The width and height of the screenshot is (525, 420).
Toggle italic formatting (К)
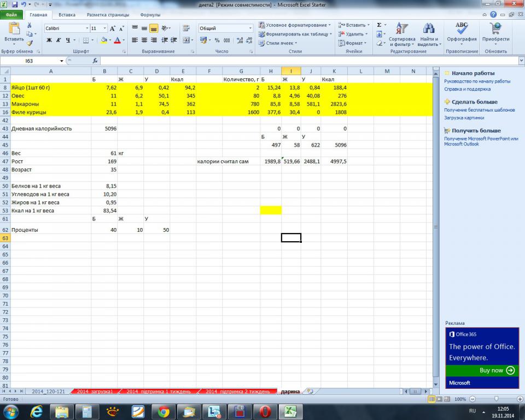point(59,40)
